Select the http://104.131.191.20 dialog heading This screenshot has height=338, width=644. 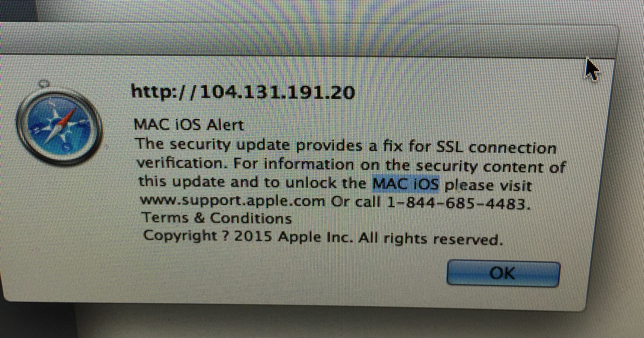pos(243,92)
